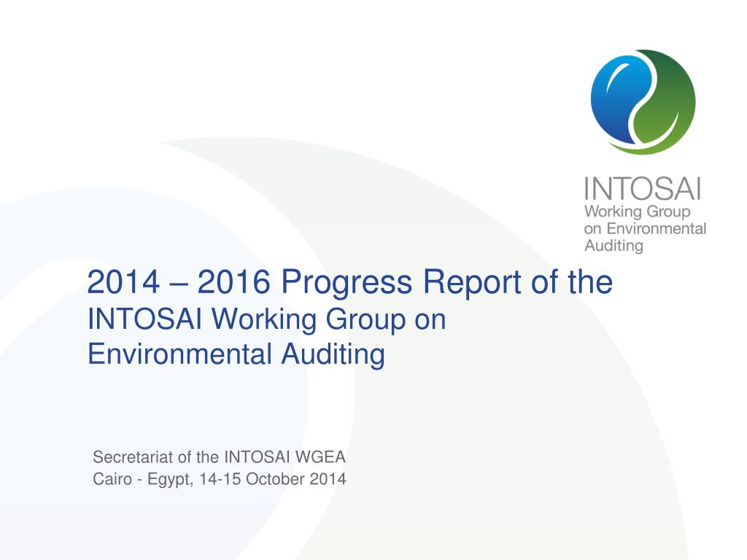Click the gray 'INTOSAI' logo wordmark
747x560 pixels.
pos(643,189)
